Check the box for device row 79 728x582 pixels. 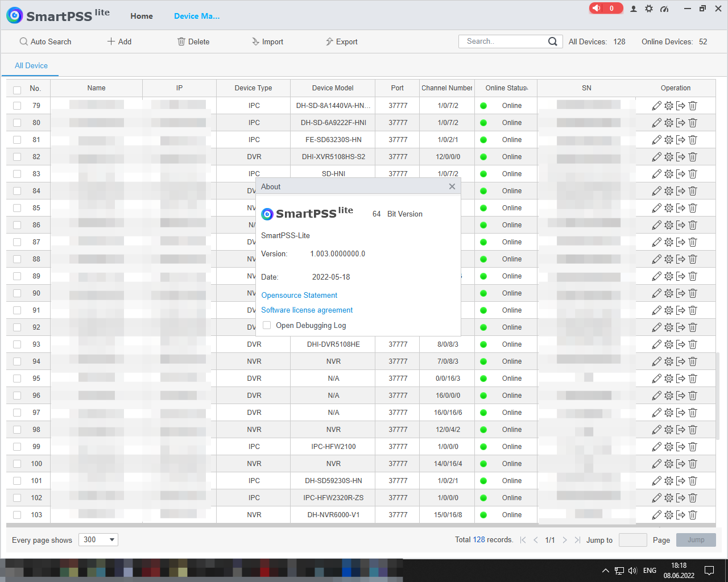(x=17, y=106)
